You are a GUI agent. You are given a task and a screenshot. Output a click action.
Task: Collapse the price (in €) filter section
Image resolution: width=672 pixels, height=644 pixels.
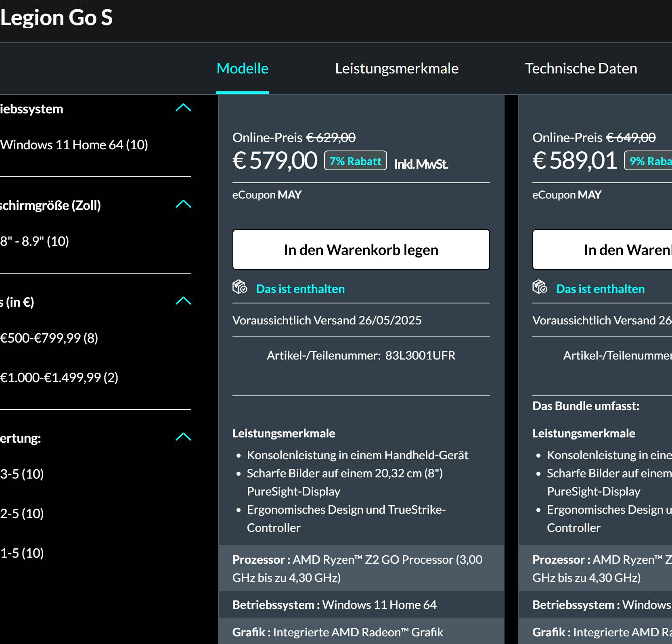[x=183, y=301]
